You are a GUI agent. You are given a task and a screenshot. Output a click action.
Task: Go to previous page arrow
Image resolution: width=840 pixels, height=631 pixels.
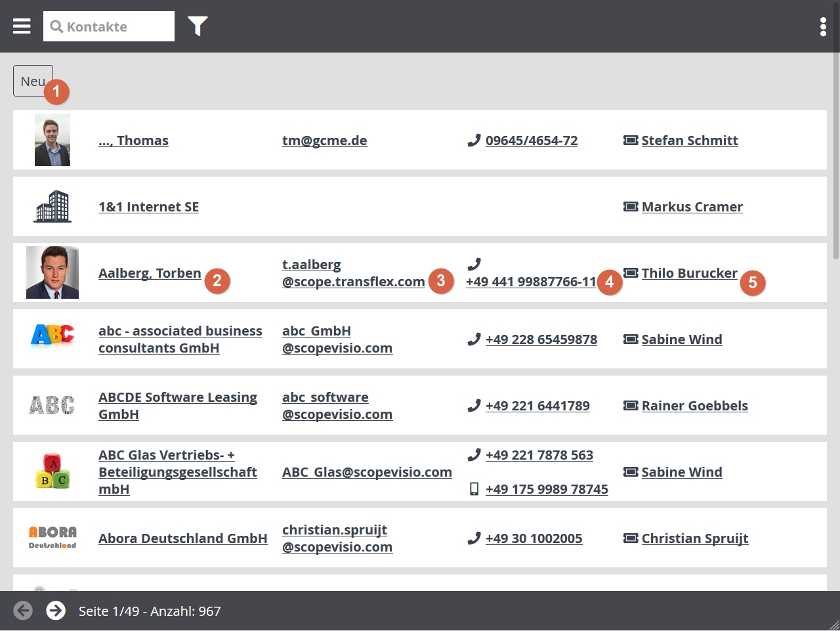click(23, 611)
